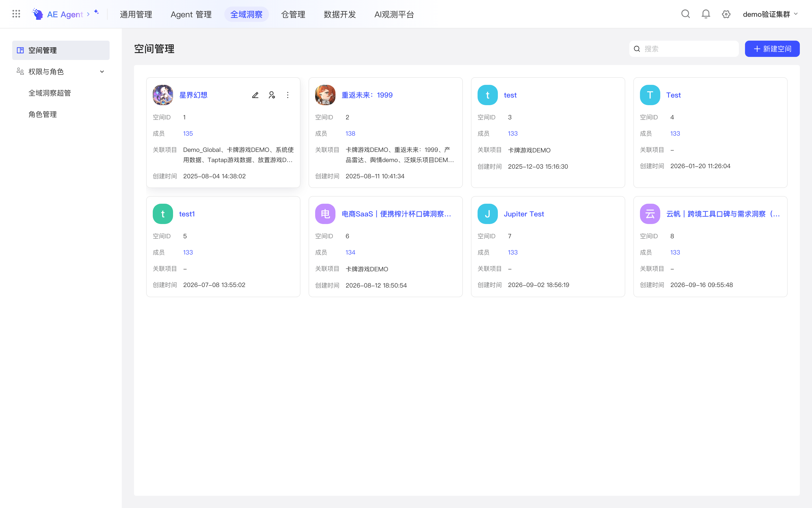Open global search magnifier in top bar

coord(685,14)
